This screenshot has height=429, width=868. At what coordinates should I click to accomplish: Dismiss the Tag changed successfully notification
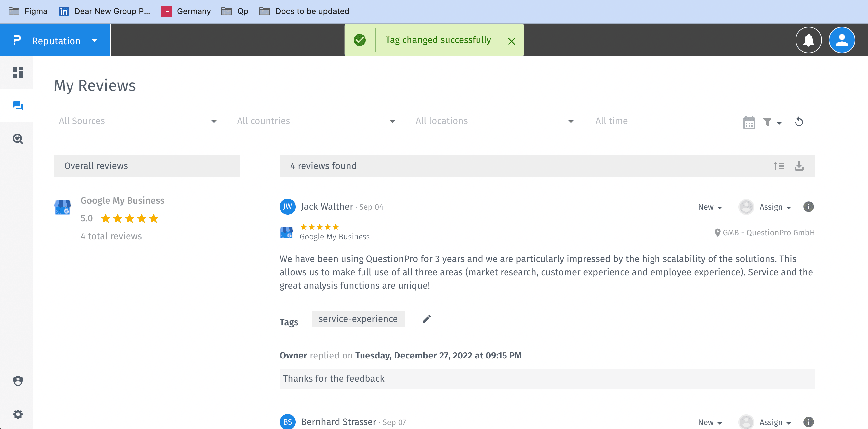point(511,41)
